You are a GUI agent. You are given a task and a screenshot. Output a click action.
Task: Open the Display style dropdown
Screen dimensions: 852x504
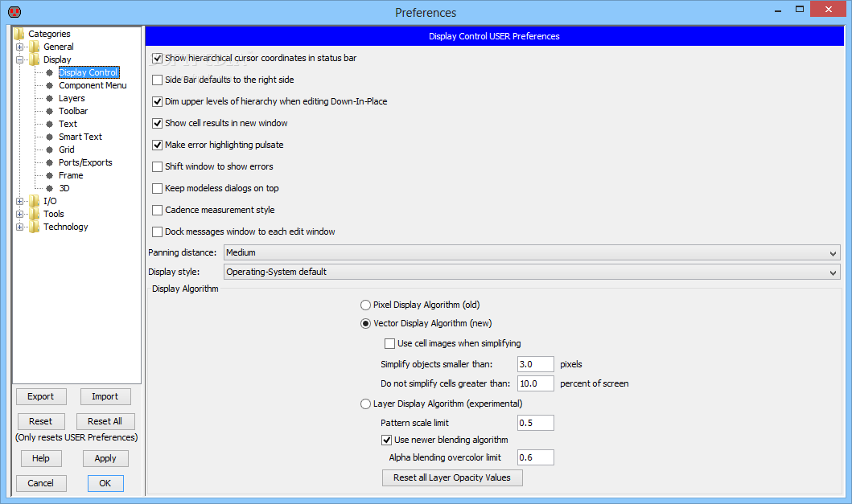pos(532,272)
